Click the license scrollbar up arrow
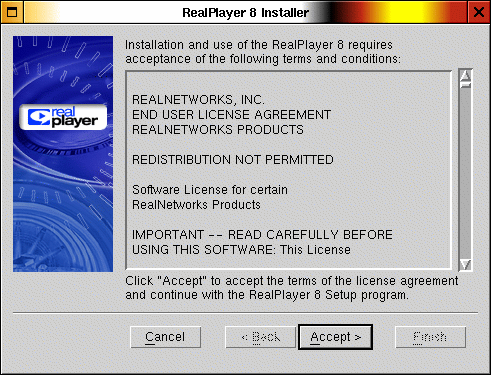The image size is (491, 375). 465,75
